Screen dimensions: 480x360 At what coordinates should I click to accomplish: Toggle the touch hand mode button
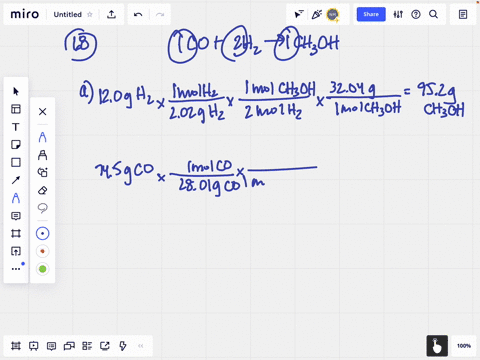pyautogui.click(x=437, y=346)
